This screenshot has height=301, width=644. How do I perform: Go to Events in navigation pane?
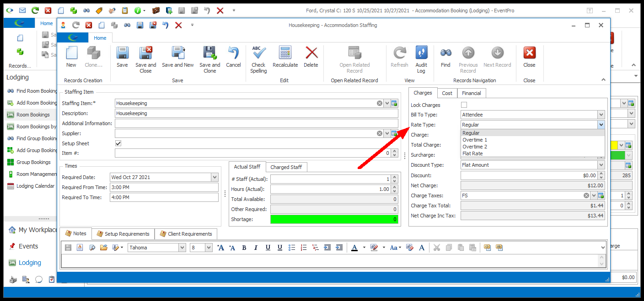point(28,246)
